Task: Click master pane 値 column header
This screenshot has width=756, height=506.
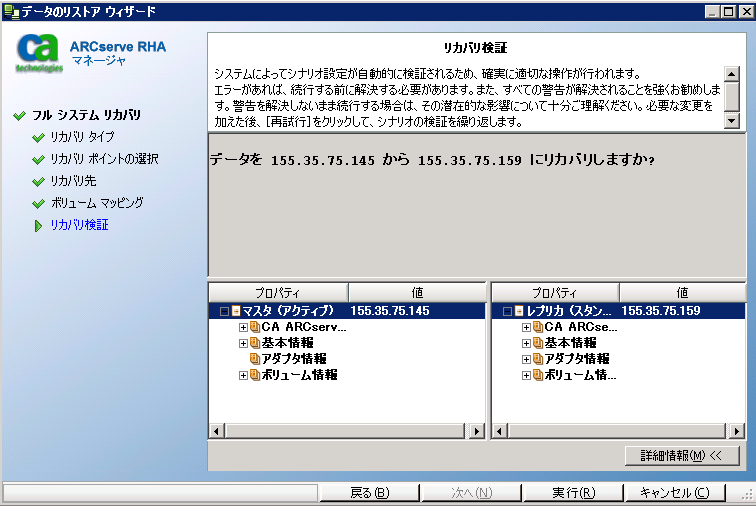Action: click(417, 292)
